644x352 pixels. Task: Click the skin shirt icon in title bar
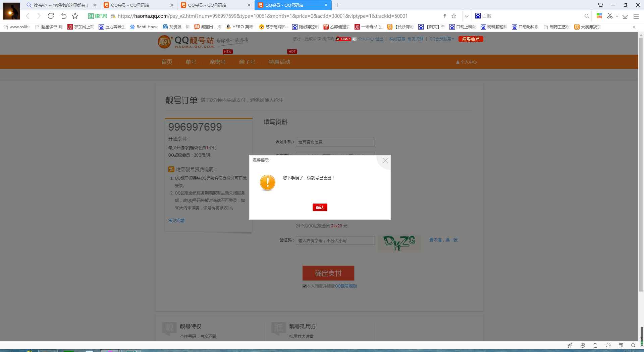(x=601, y=5)
